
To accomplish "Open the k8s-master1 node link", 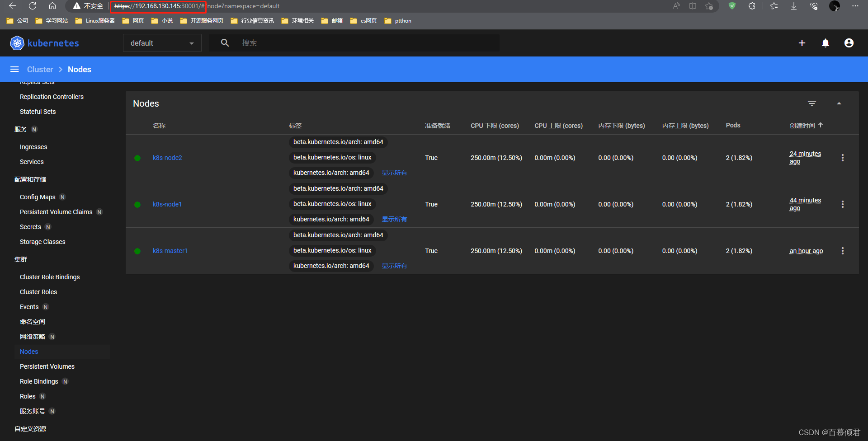I will (170, 251).
